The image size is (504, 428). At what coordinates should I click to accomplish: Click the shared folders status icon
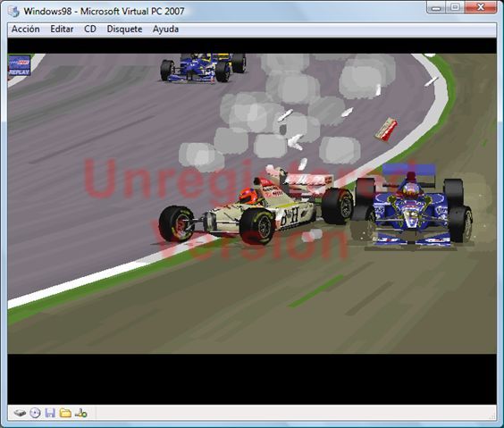[x=65, y=413]
